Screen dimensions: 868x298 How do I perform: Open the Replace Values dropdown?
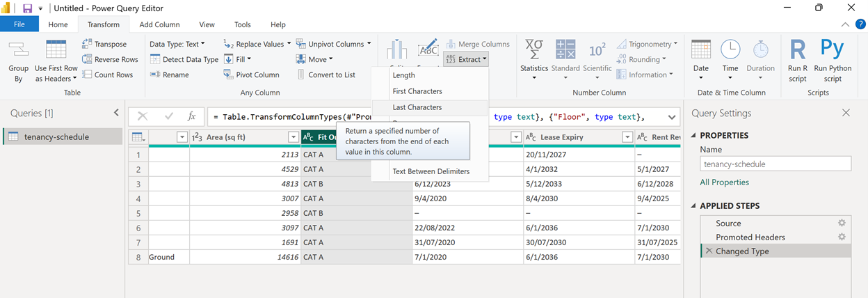click(x=288, y=44)
